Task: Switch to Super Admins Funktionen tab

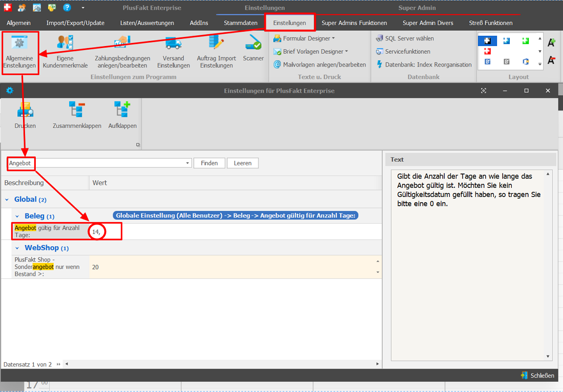Action: [354, 23]
